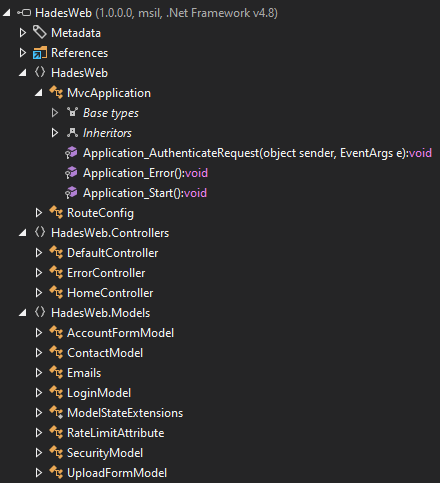Image resolution: width=440 pixels, height=483 pixels.
Task: Click the Application_Start method icon
Action: coord(71,193)
